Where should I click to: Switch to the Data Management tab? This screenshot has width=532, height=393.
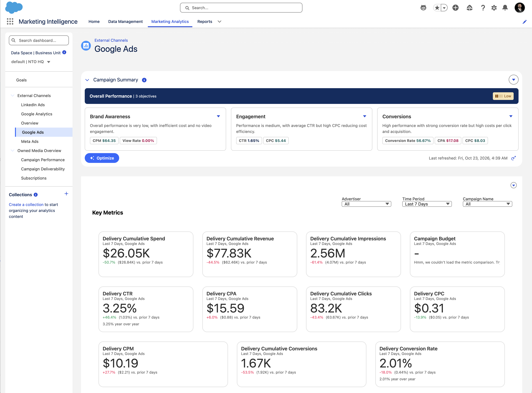(x=125, y=21)
